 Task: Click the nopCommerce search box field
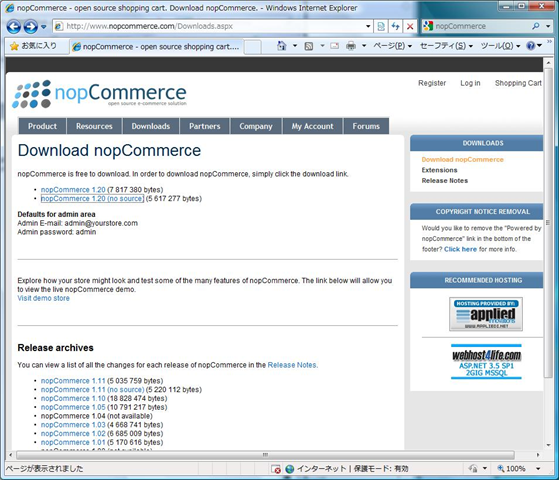(x=481, y=26)
